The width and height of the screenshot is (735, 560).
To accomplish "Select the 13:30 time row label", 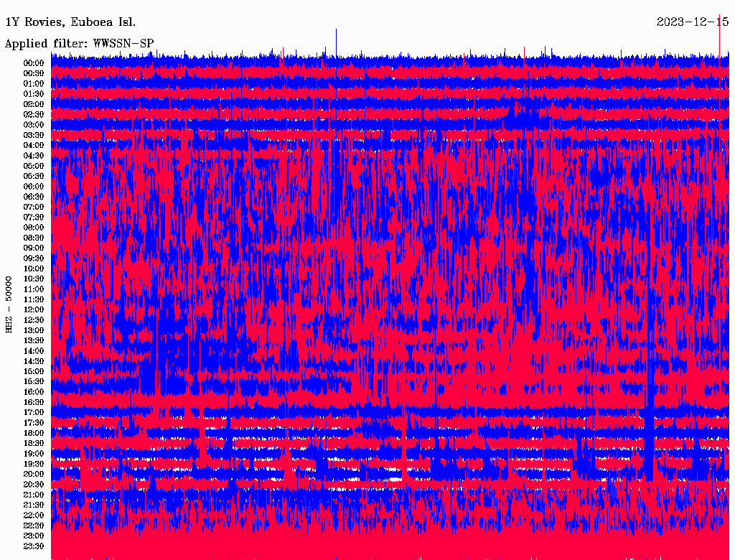I will (x=34, y=340).
